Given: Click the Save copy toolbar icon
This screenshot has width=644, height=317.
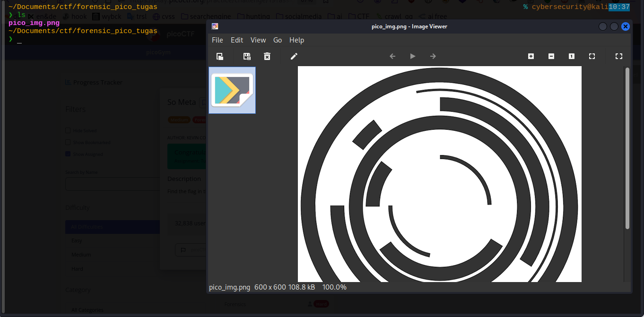Looking at the screenshot, I should [x=247, y=56].
